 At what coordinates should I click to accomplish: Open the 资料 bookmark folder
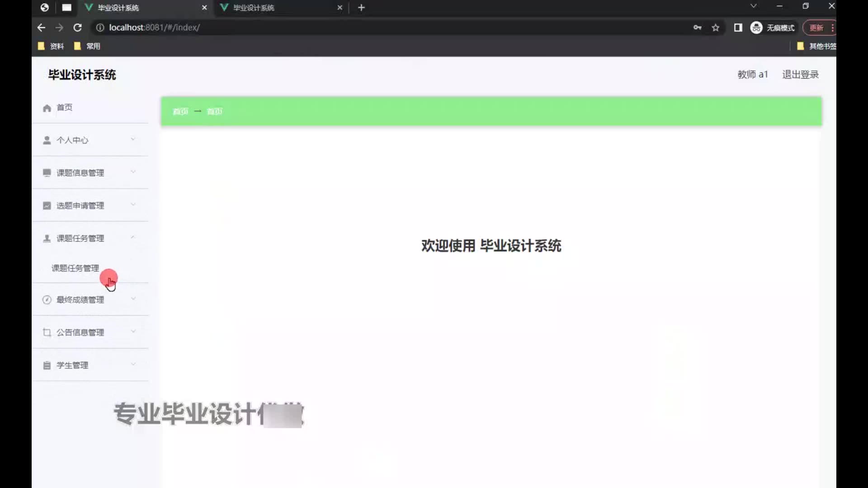pos(51,46)
